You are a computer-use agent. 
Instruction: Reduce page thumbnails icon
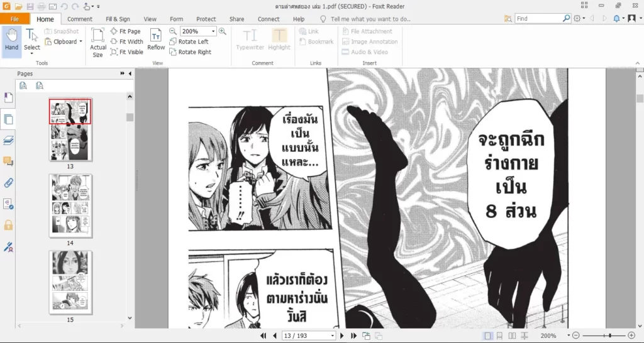tap(40, 85)
